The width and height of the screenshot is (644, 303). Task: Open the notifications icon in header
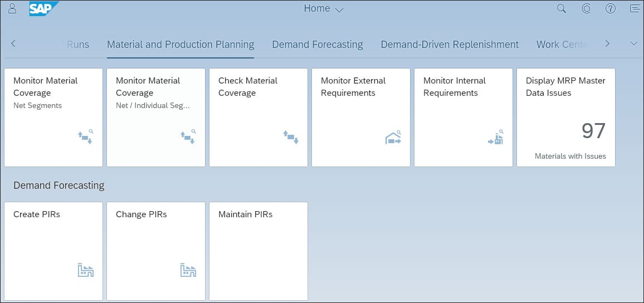635,8
